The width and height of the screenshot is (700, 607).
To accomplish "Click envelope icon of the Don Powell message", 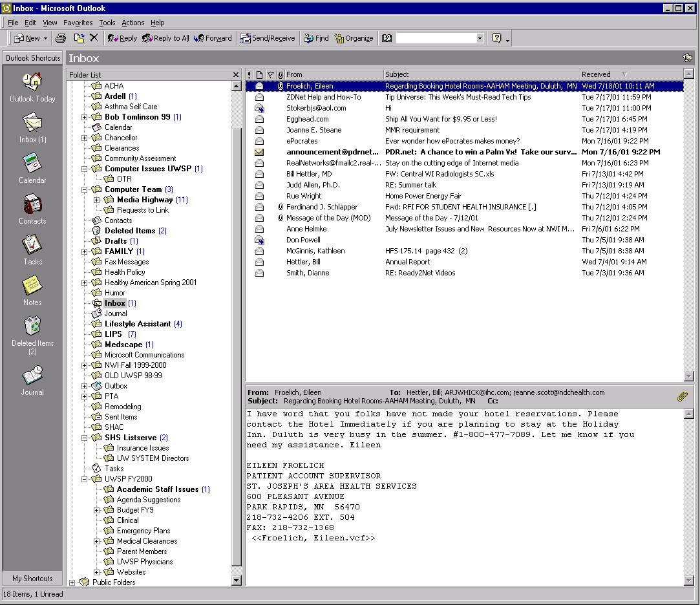I will [x=259, y=240].
